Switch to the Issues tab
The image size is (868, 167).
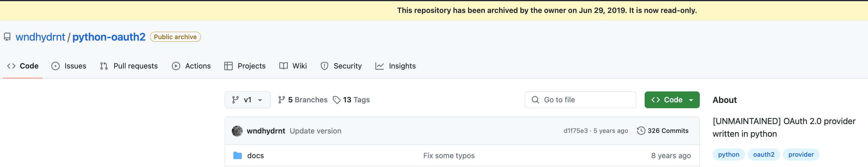[69, 66]
